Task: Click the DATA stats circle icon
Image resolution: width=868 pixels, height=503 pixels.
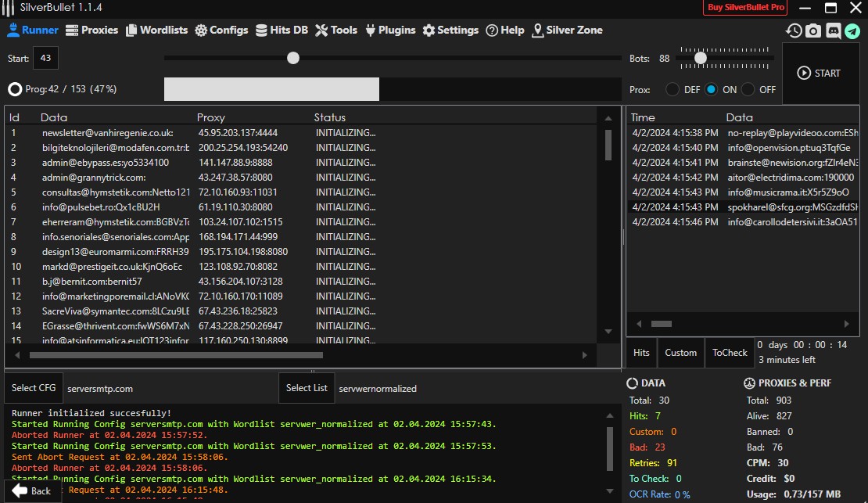Action: pos(632,383)
